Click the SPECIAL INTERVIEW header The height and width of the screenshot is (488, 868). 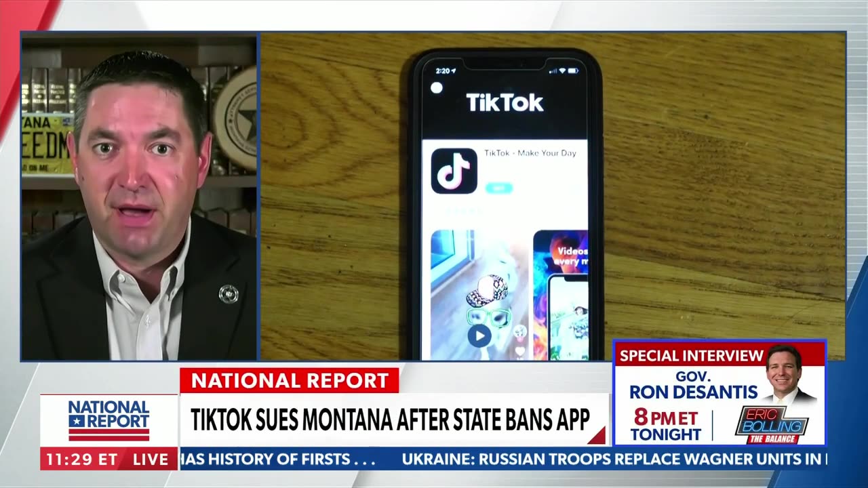click(691, 355)
